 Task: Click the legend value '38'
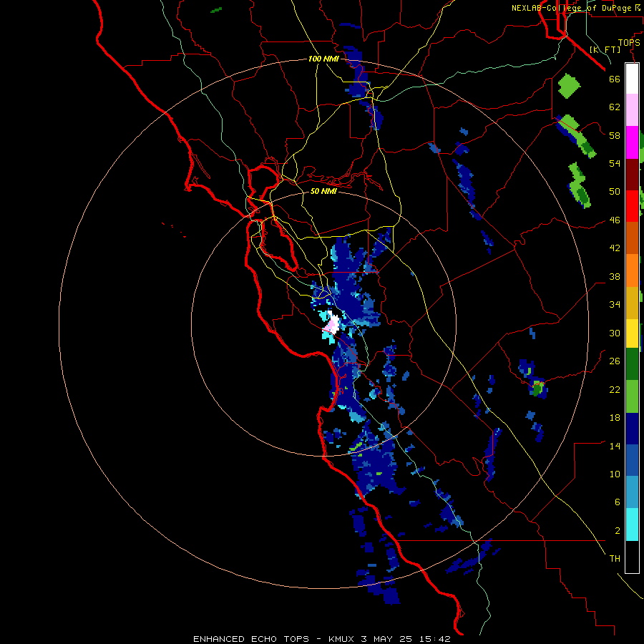click(615, 276)
